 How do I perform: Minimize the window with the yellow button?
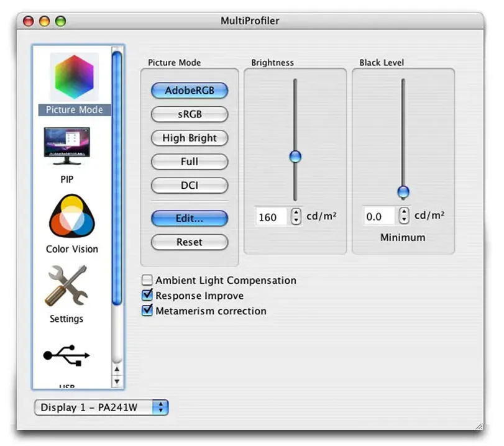tap(44, 21)
